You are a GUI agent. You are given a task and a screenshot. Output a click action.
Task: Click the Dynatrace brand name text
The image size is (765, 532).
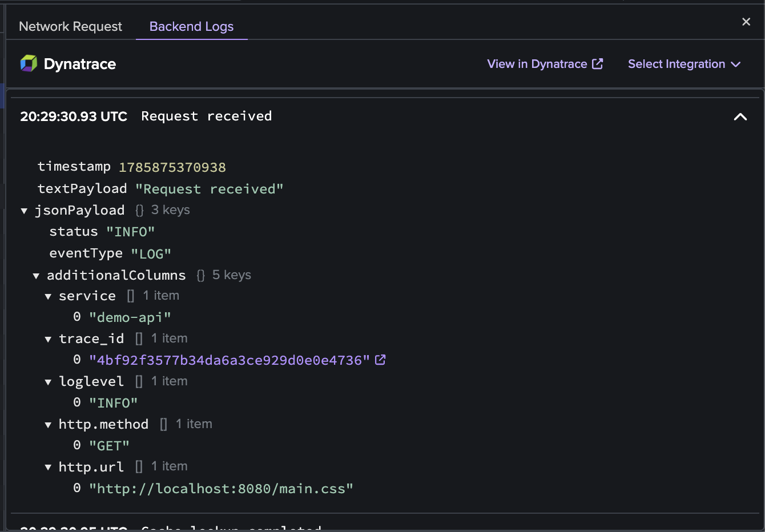[80, 64]
